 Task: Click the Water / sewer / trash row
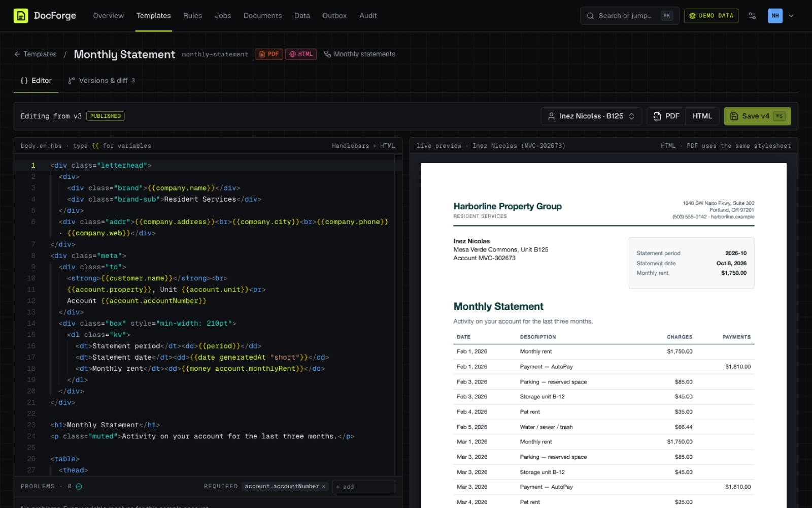(x=604, y=427)
